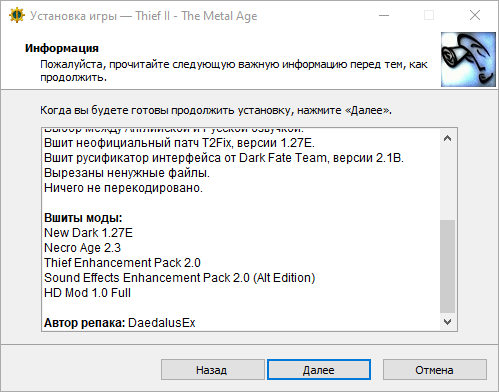499x392 pixels.
Task: Click the Автор репака: DaedalusEx line
Action: [x=120, y=323]
